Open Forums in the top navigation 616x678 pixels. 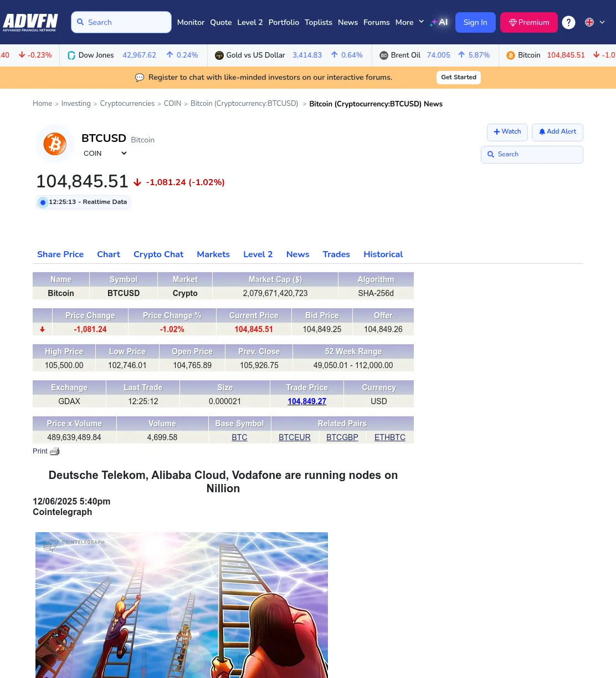[377, 22]
